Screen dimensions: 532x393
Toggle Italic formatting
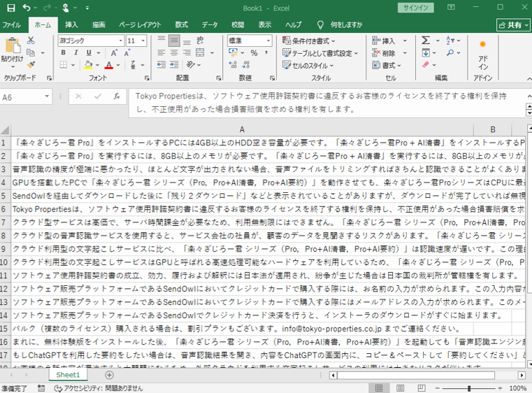coord(76,52)
